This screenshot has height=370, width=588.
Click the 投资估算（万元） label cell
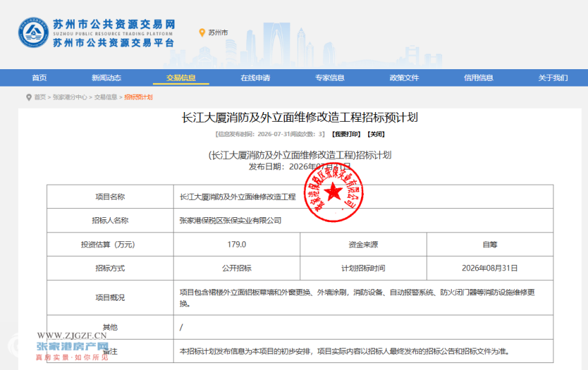coord(110,244)
